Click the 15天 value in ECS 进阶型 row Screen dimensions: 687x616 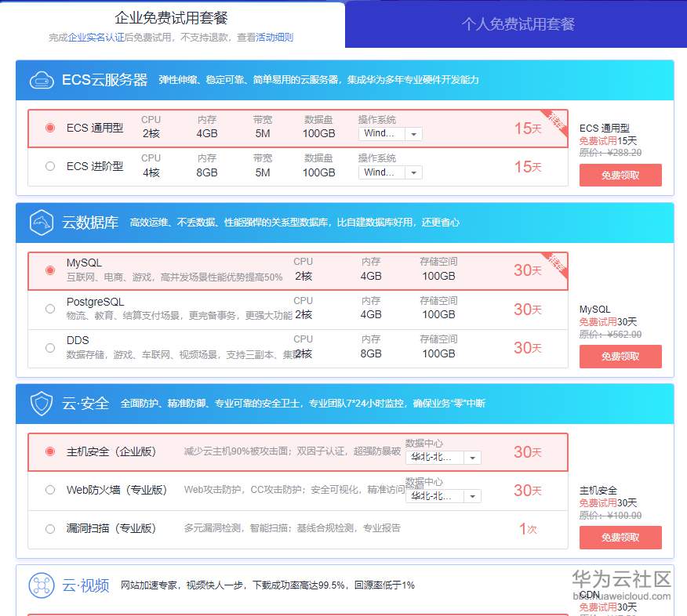click(x=528, y=167)
